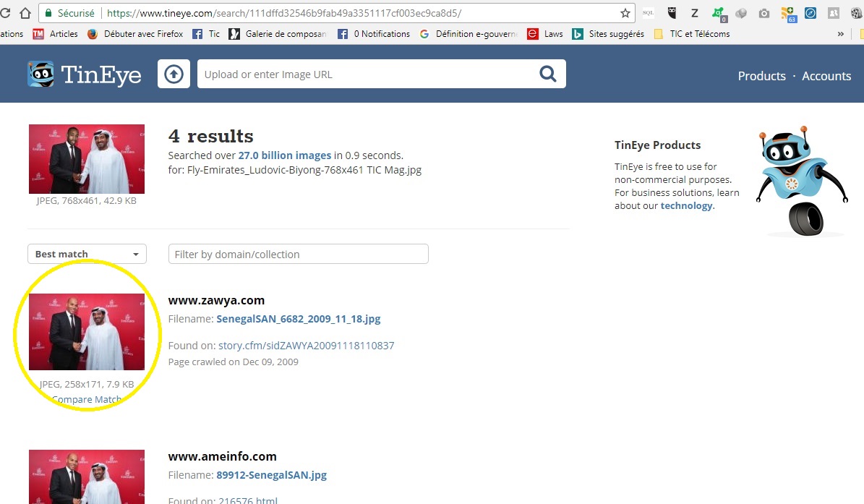Click the TinEye robot mascot illustration
864x504 pixels.
pos(801,181)
